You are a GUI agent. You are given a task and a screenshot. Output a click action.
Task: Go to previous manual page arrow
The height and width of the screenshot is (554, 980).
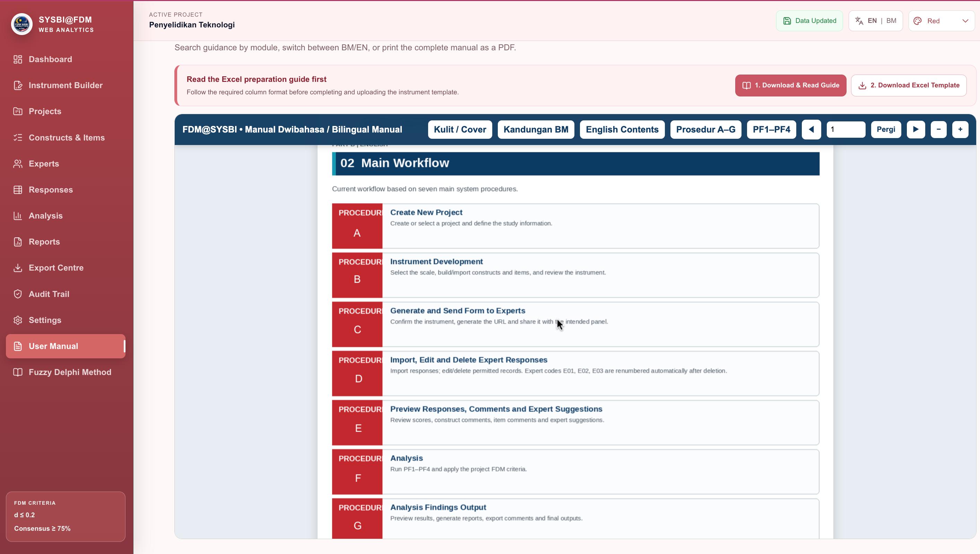click(811, 129)
